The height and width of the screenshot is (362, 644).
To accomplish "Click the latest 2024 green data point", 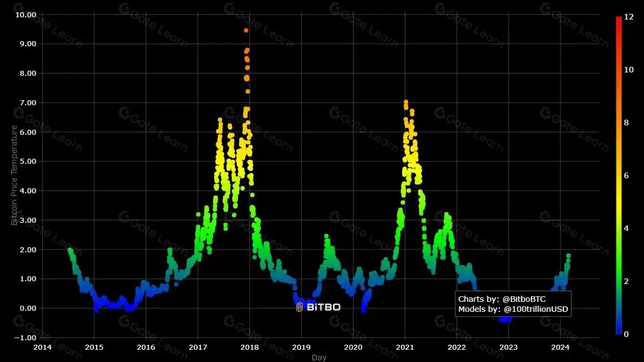I will pyautogui.click(x=568, y=256).
